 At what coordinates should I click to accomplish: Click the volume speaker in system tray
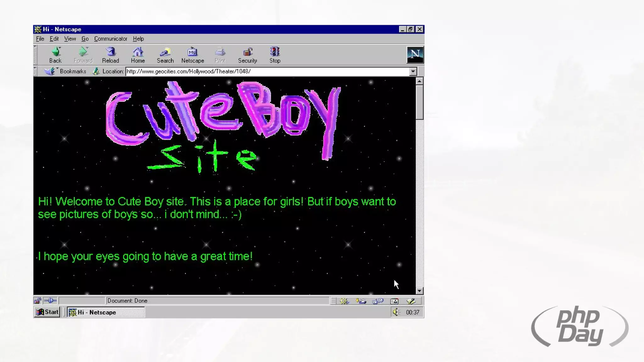396,312
